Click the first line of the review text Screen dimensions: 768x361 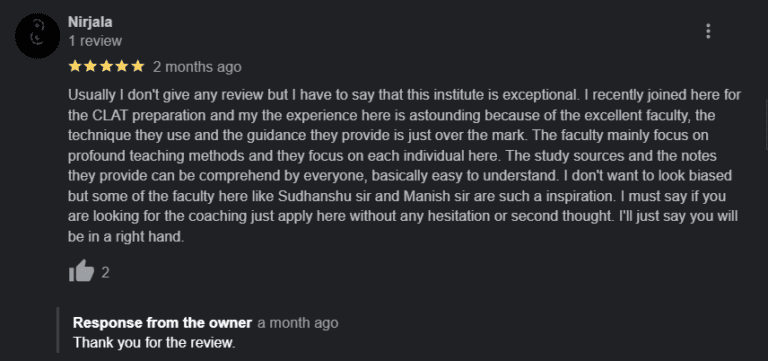[x=405, y=95]
